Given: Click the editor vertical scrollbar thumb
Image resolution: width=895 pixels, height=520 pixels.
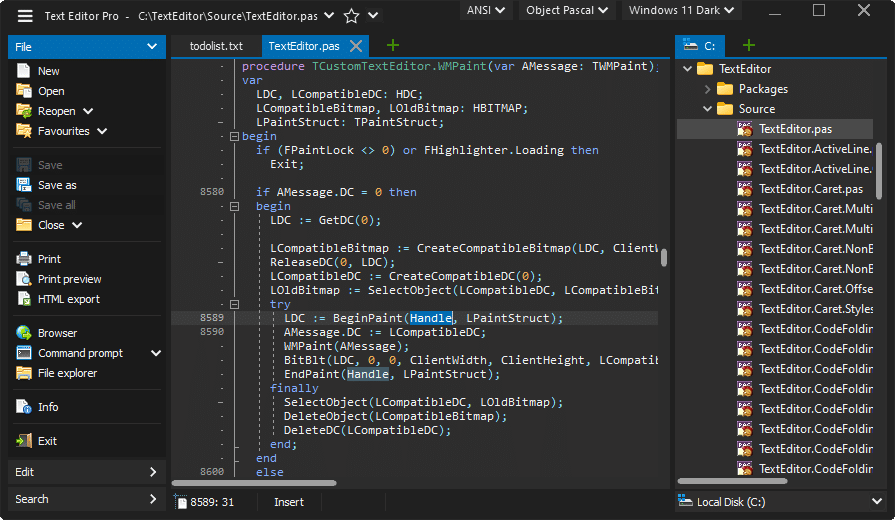Looking at the screenshot, I should 664,258.
